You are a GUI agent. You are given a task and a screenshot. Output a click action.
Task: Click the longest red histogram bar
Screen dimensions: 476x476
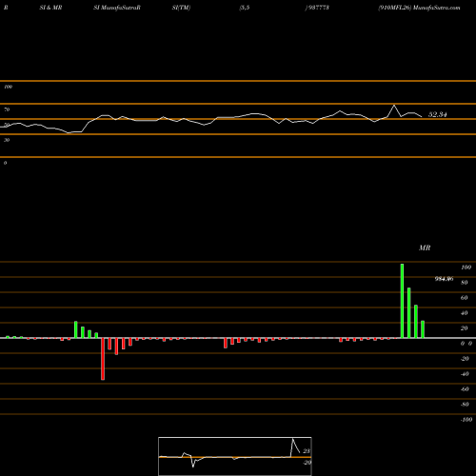coord(103,359)
